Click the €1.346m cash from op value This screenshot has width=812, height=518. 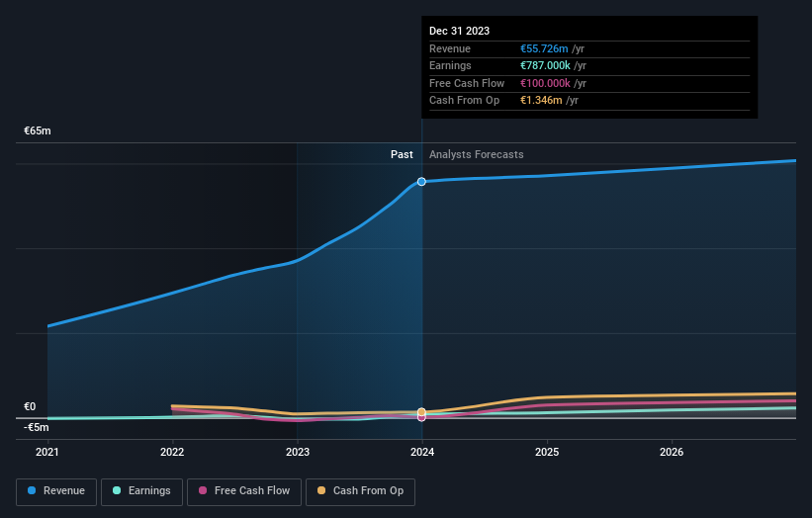point(541,101)
